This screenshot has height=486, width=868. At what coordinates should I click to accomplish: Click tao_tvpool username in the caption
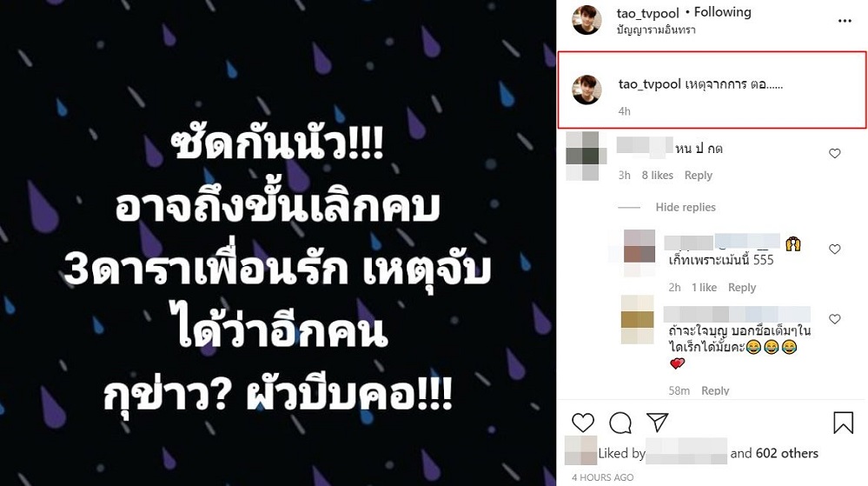(649, 84)
